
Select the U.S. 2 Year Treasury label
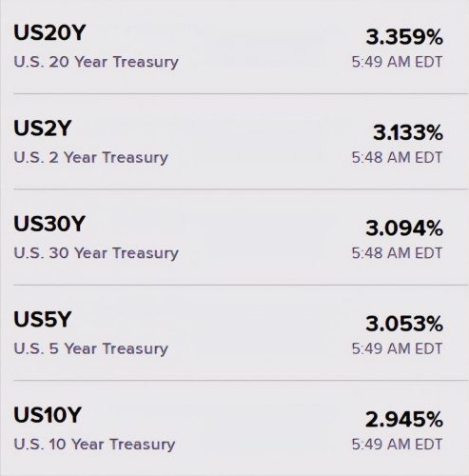(x=91, y=158)
